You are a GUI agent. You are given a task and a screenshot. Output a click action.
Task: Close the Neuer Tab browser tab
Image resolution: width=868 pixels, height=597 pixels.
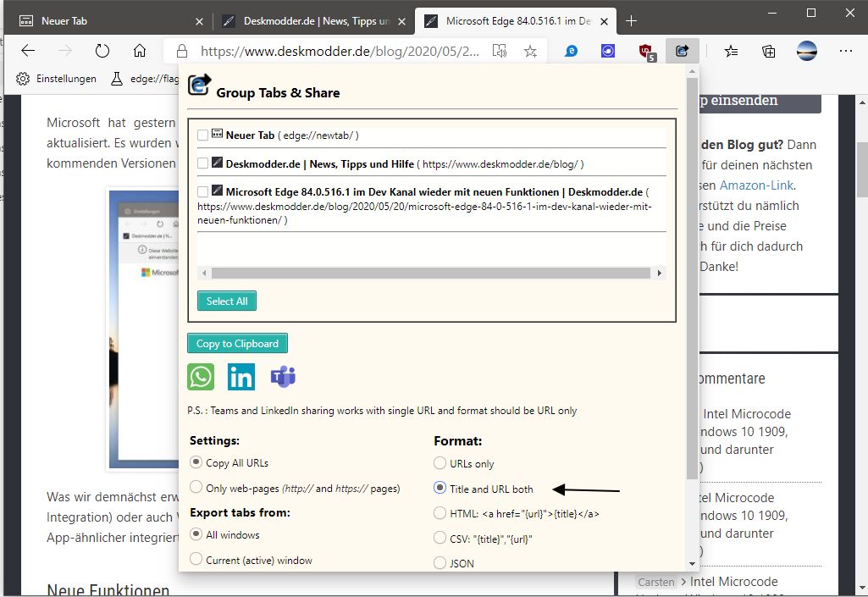pyautogui.click(x=199, y=22)
